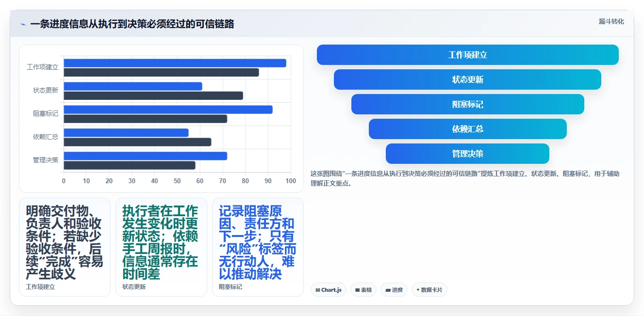Image resolution: width=644 pixels, height=316 pixels.
Task: Open the card starting with 明确交付物
Action: [x=65, y=247]
